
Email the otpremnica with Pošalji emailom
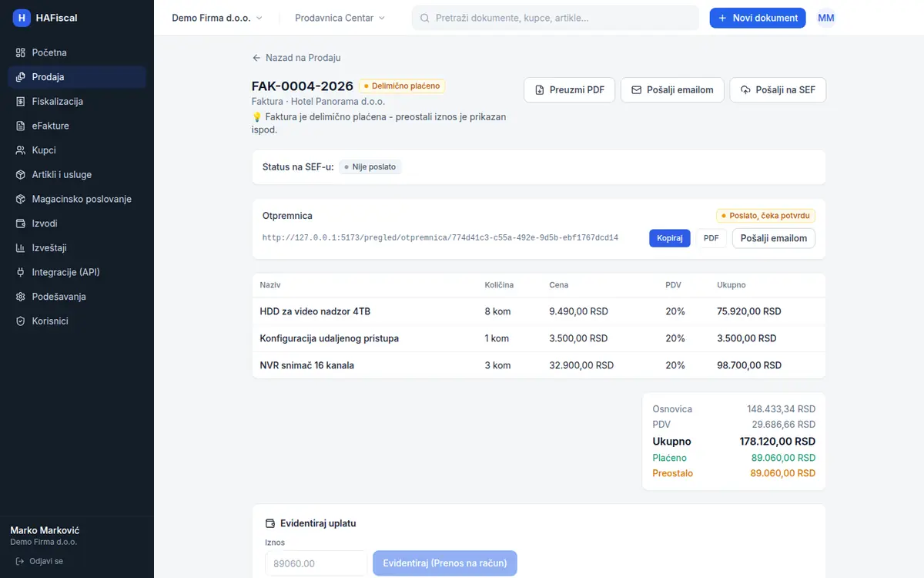pyautogui.click(x=774, y=238)
